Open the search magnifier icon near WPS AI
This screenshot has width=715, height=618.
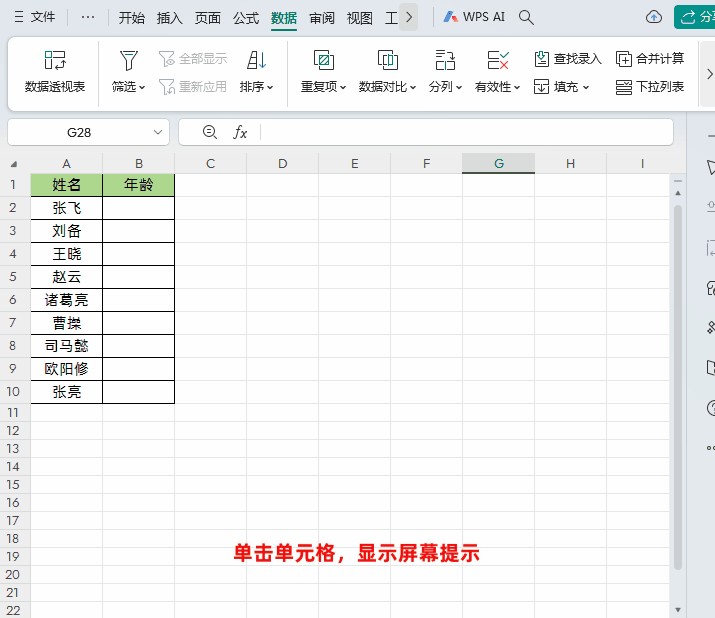(527, 18)
